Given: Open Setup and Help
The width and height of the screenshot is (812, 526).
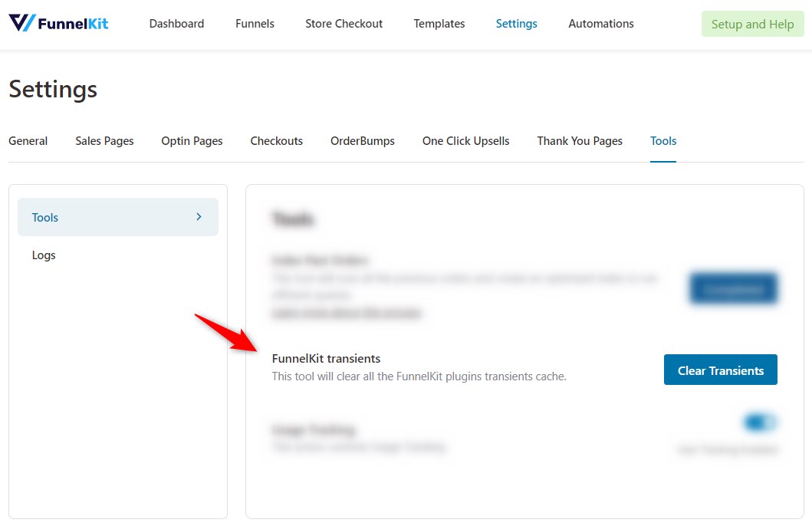Looking at the screenshot, I should coord(752,24).
